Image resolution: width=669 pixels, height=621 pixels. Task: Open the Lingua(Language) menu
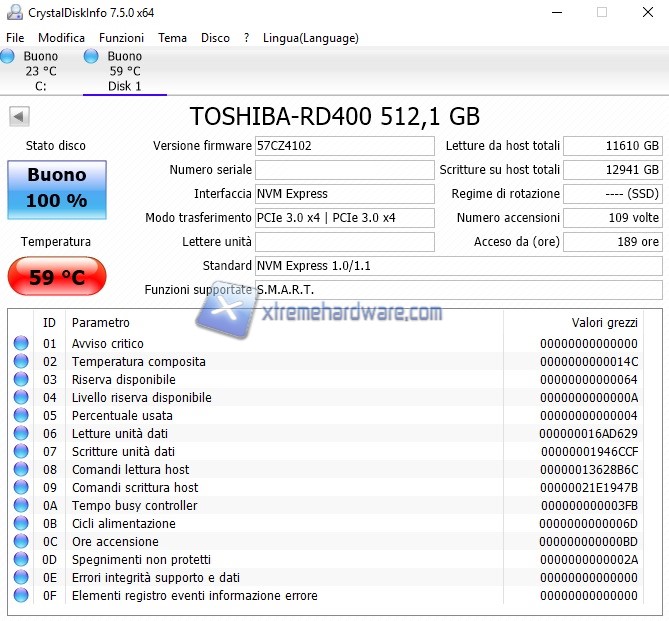pyautogui.click(x=310, y=38)
